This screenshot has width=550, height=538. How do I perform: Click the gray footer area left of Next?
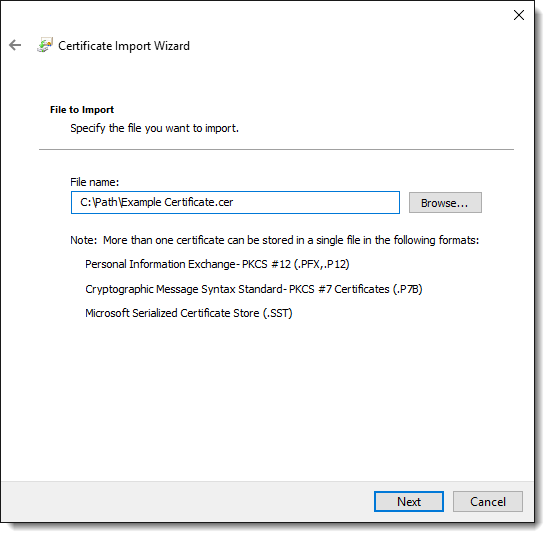[186, 502]
